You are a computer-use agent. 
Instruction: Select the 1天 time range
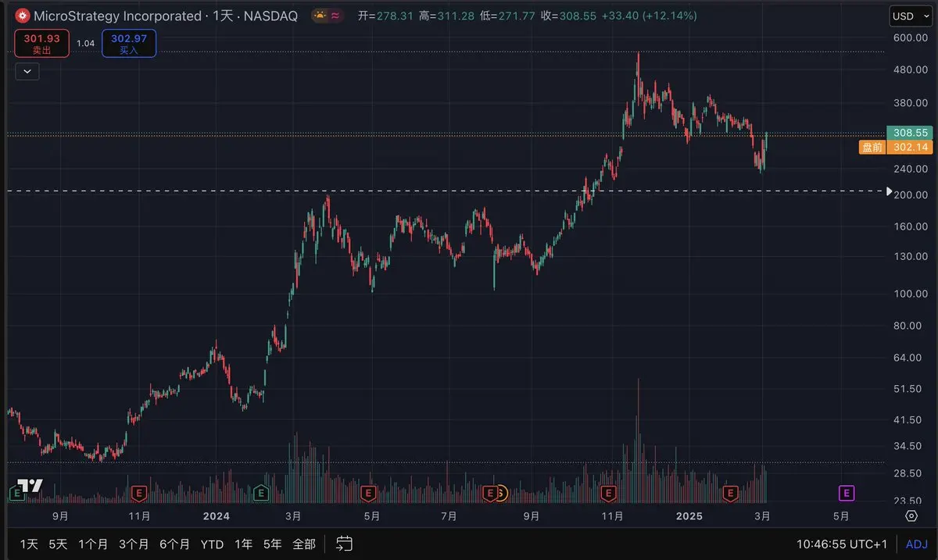29,544
